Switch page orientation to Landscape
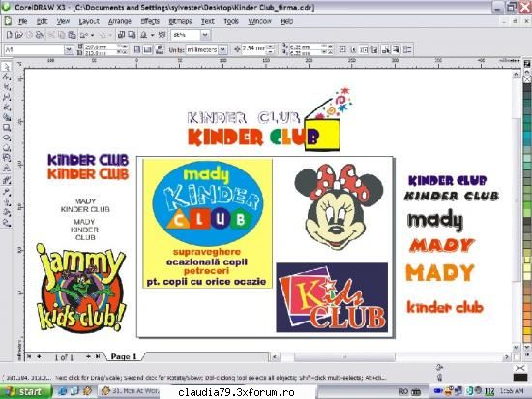The height and width of the screenshot is (399, 532). [147, 50]
